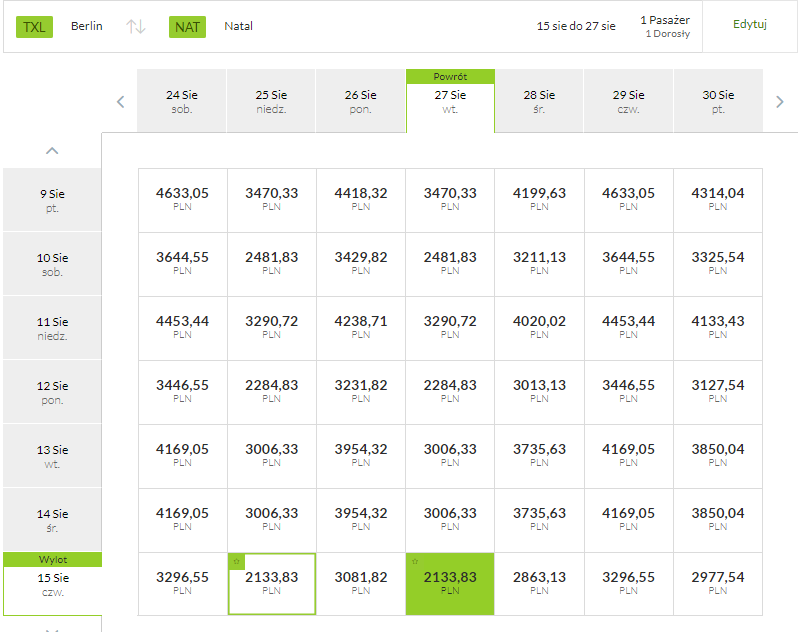Viewport: 800px width, 632px height.
Task: Choose 2977,54 PLN fare on 30 Sie
Action: tap(718, 584)
